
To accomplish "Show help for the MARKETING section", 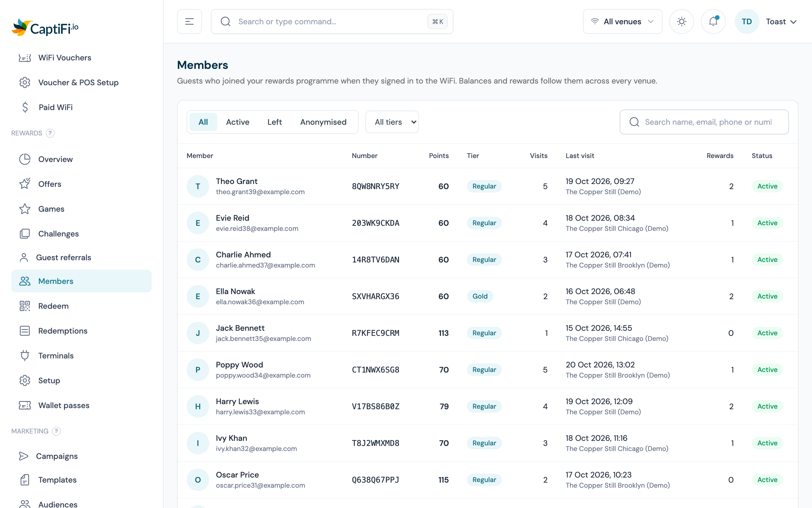I will pyautogui.click(x=56, y=431).
